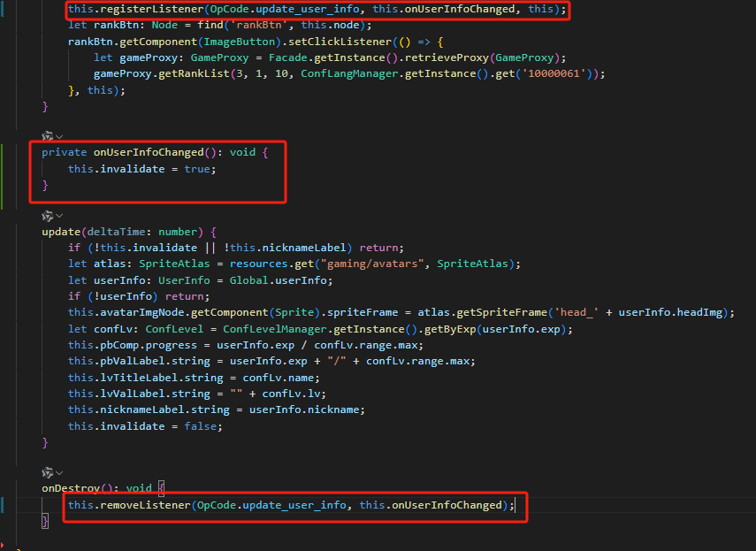Expand the chevron above update(deltaTime: number)

pyautogui.click(x=59, y=216)
